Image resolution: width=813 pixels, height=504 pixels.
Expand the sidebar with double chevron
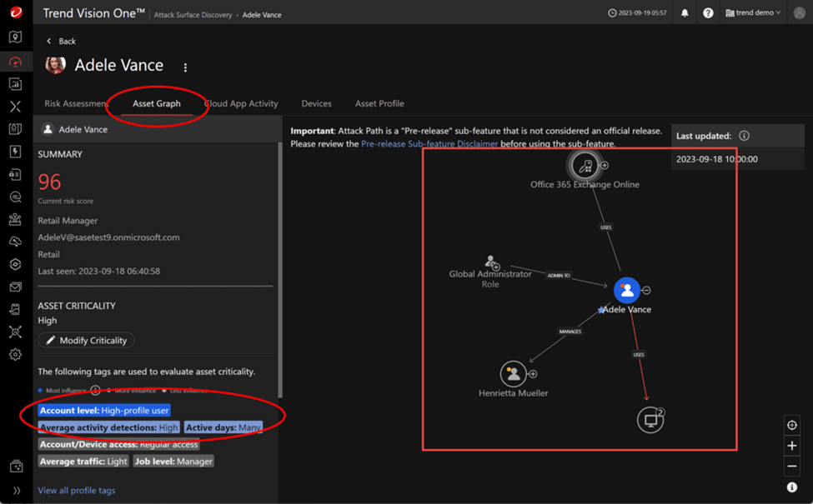pos(17,490)
